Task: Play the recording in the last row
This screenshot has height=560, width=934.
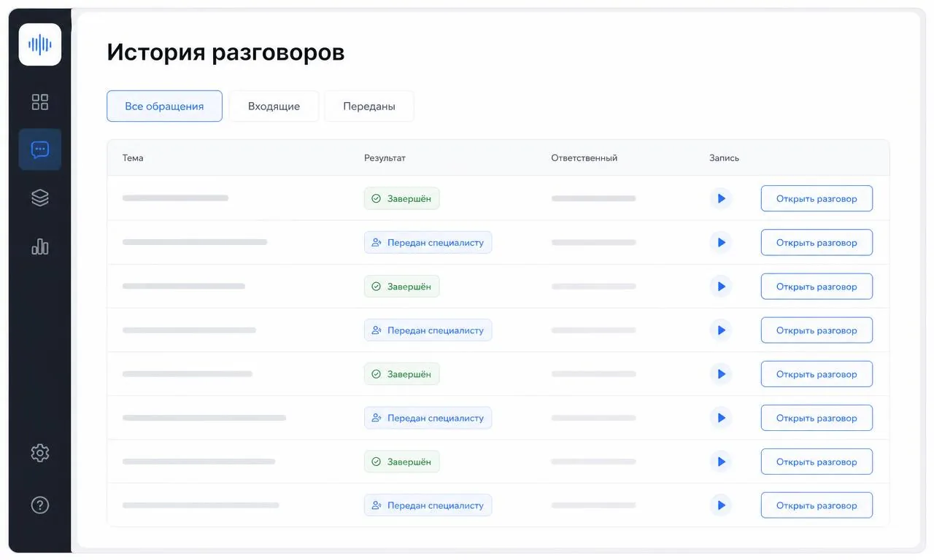Action: [x=721, y=505]
